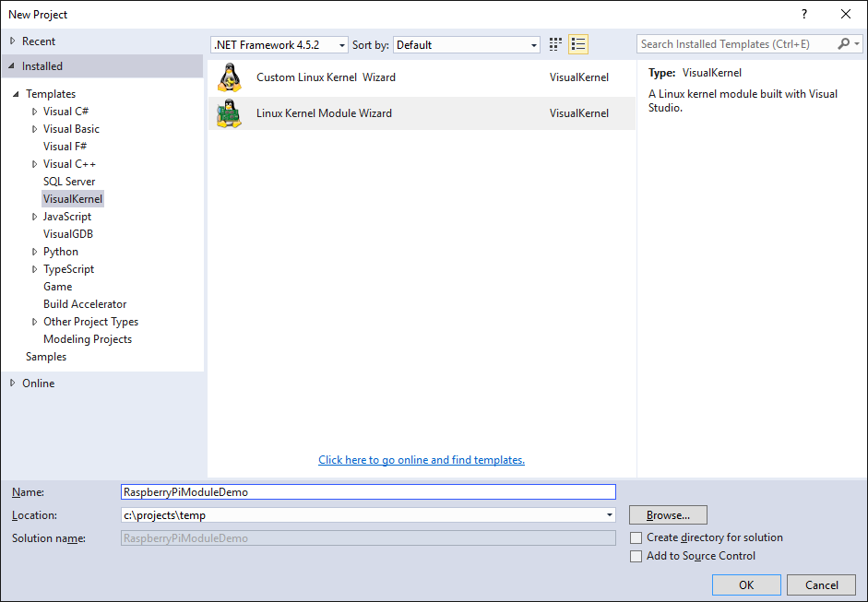Select the Game template category
868x602 pixels.
[57, 287]
